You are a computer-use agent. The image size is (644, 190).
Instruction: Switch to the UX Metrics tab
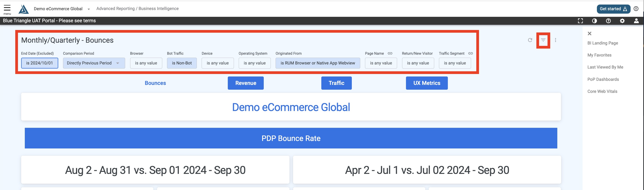point(426,83)
